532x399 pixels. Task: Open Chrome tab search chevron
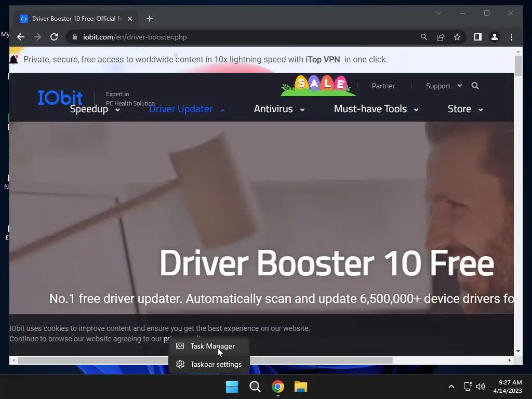438,13
